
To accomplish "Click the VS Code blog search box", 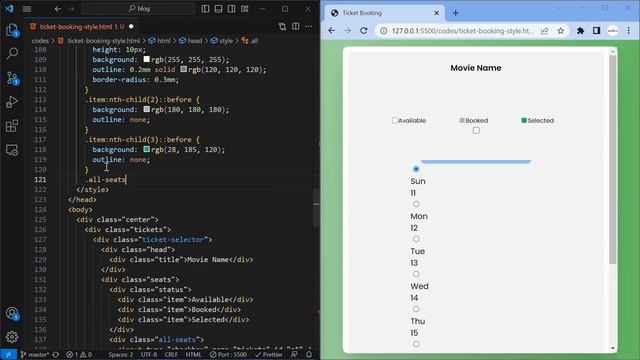I will click(x=139, y=9).
